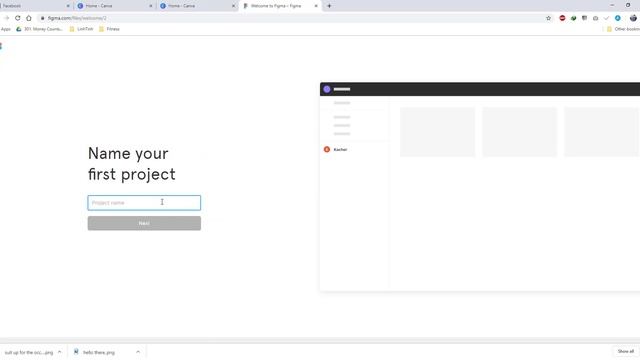Open the Other bookmarks folder
This screenshot has height=360, width=640.
coord(623,29)
